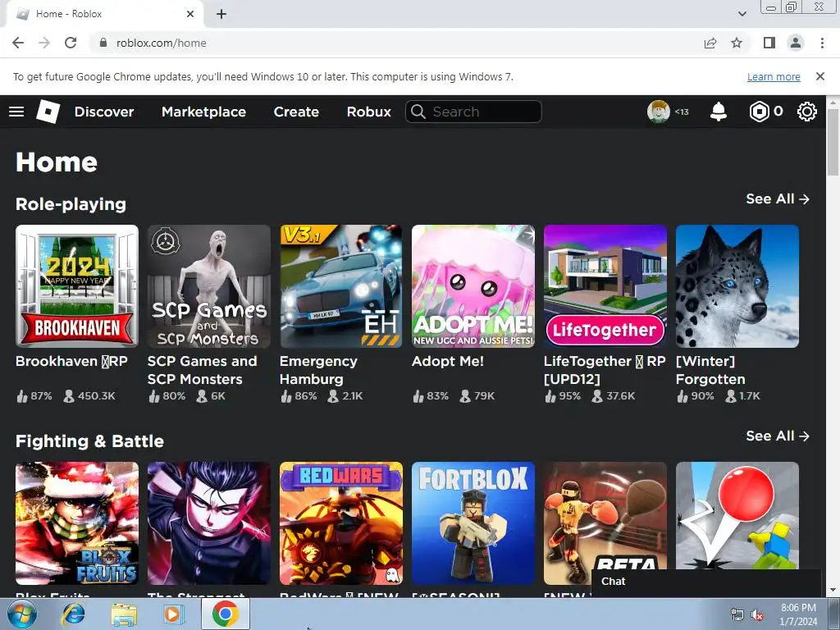Open the dark-haired anime character thumbnail
The height and width of the screenshot is (630, 840).
(209, 523)
